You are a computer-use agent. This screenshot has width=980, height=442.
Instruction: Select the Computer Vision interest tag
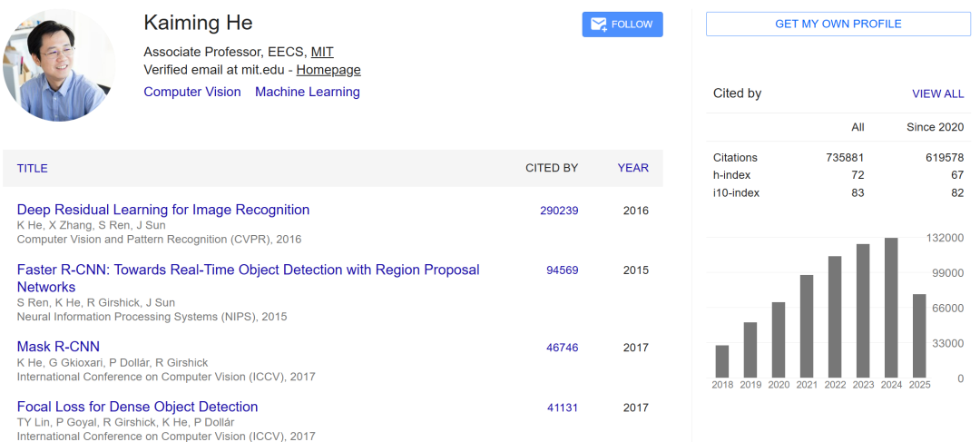(x=192, y=92)
